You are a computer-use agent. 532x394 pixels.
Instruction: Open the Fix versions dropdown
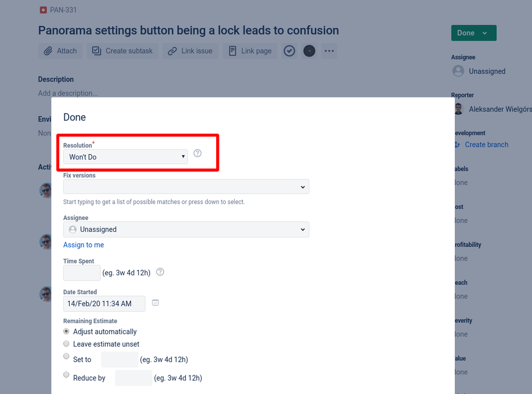[x=186, y=187]
